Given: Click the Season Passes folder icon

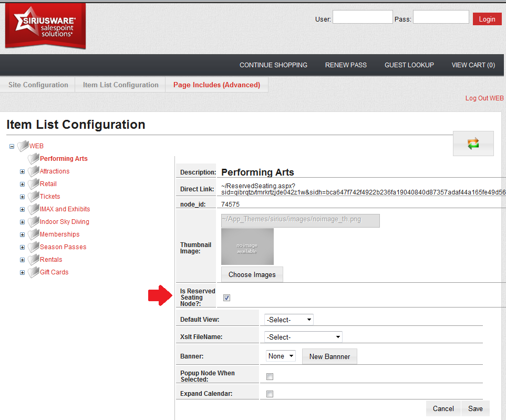Looking at the screenshot, I should click(x=34, y=247).
